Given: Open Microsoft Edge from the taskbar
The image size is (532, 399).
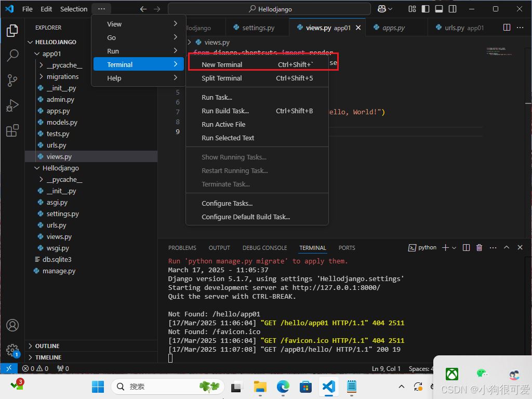Looking at the screenshot, I should (283, 387).
